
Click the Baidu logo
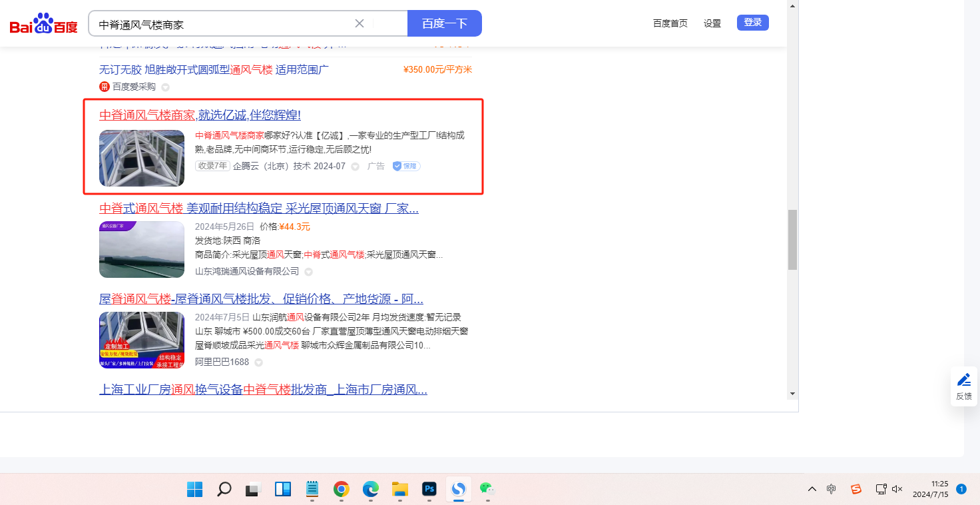tap(43, 24)
